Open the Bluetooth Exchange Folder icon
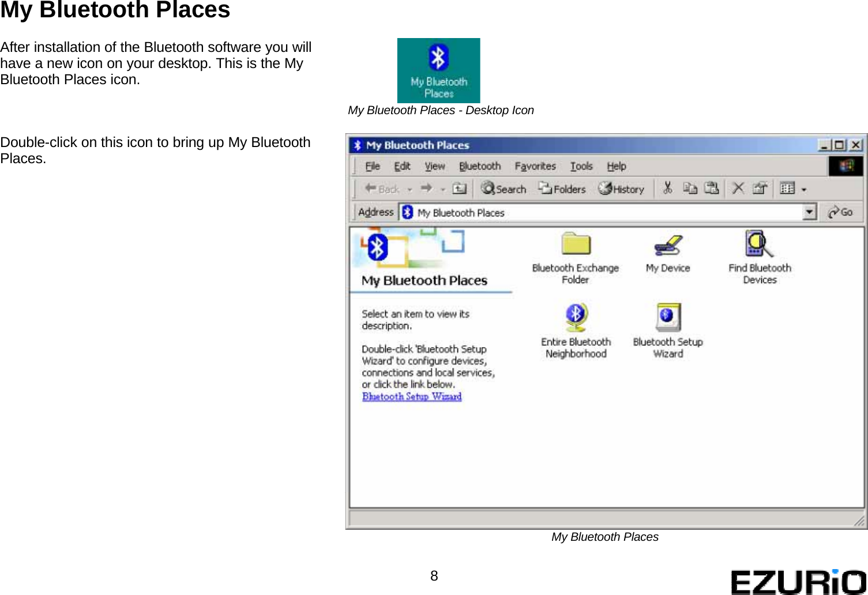868x595 pixels. (x=576, y=258)
